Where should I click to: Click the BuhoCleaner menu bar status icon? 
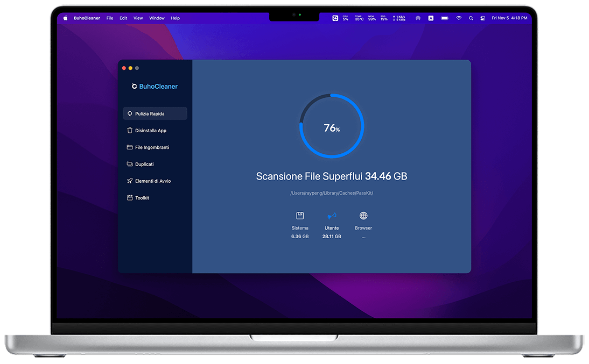point(335,18)
